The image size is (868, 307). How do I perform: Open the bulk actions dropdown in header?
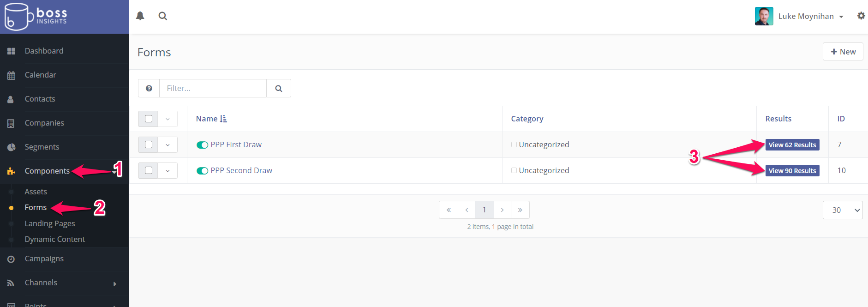(x=168, y=119)
